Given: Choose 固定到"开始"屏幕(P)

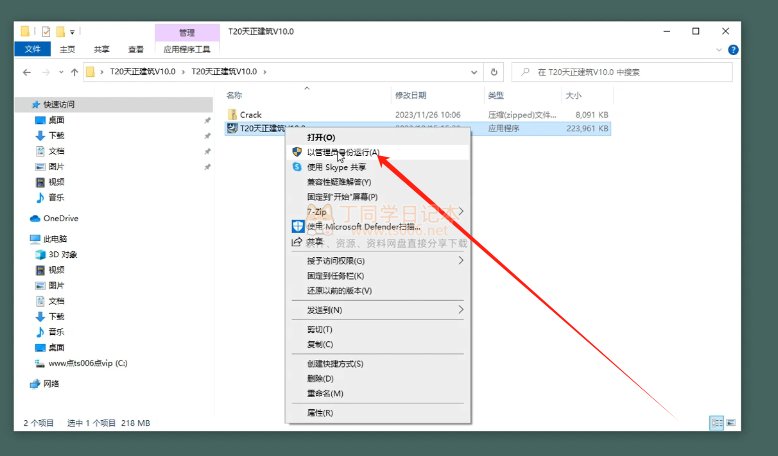Looking at the screenshot, I should point(378,197).
